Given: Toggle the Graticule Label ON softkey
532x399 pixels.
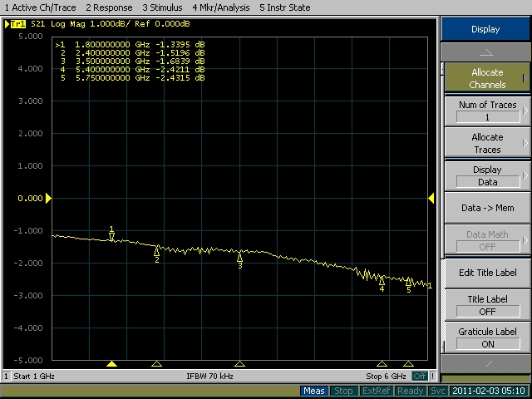Looking at the screenshot, I should point(487,337).
